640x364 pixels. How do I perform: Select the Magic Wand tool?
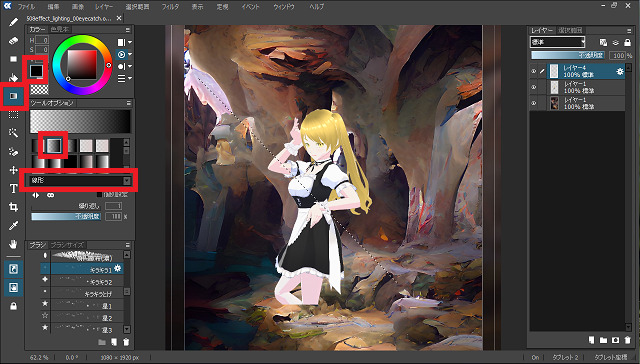[x=13, y=133]
